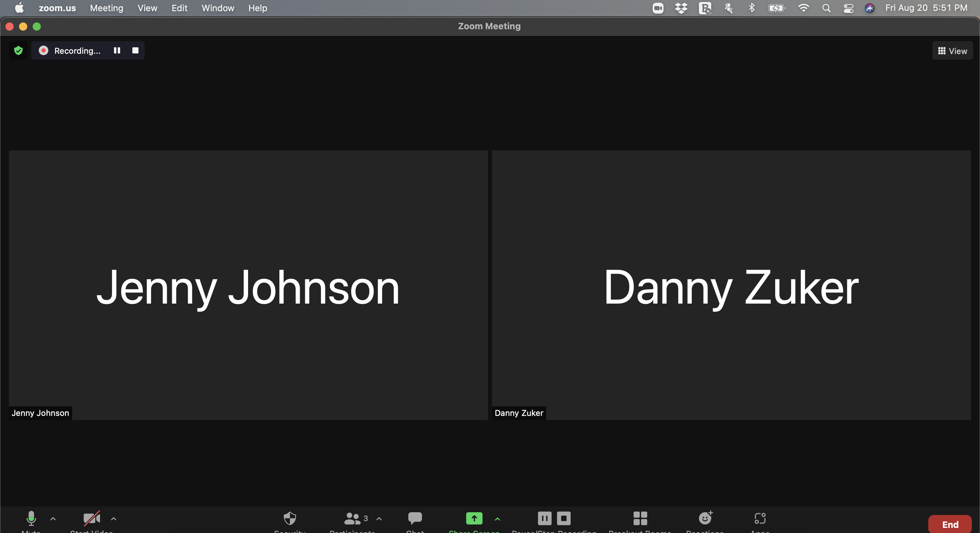980x533 pixels.
Task: Open the Apps icon in toolbar
Action: (760, 518)
